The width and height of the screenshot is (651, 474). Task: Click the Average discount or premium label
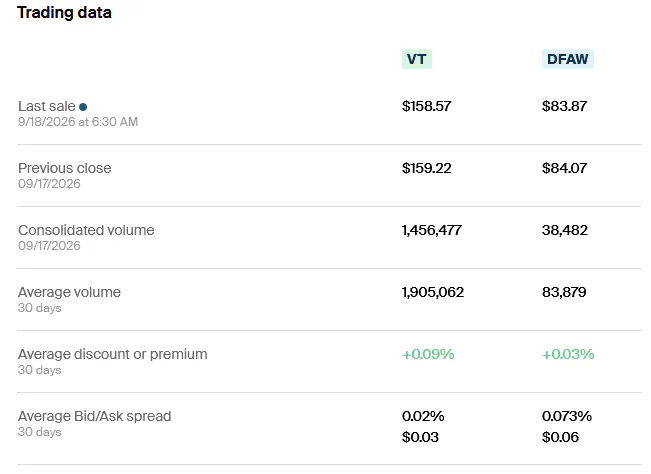point(113,354)
